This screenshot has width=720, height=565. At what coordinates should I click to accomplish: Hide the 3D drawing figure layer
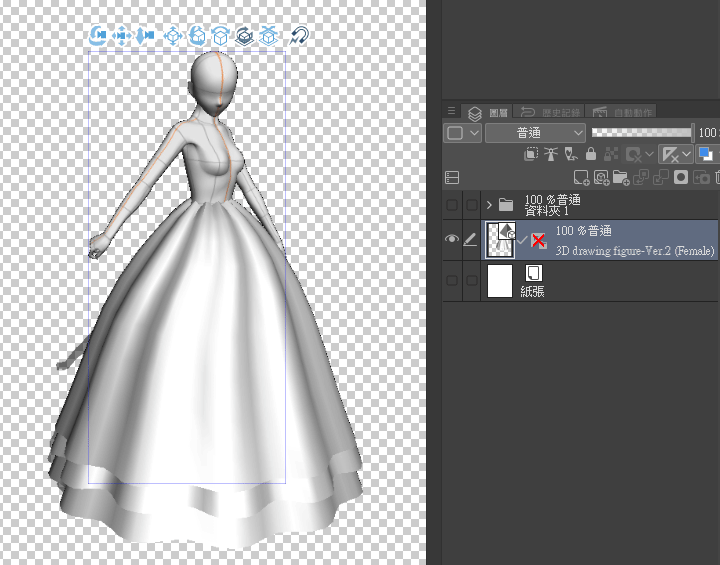point(452,240)
